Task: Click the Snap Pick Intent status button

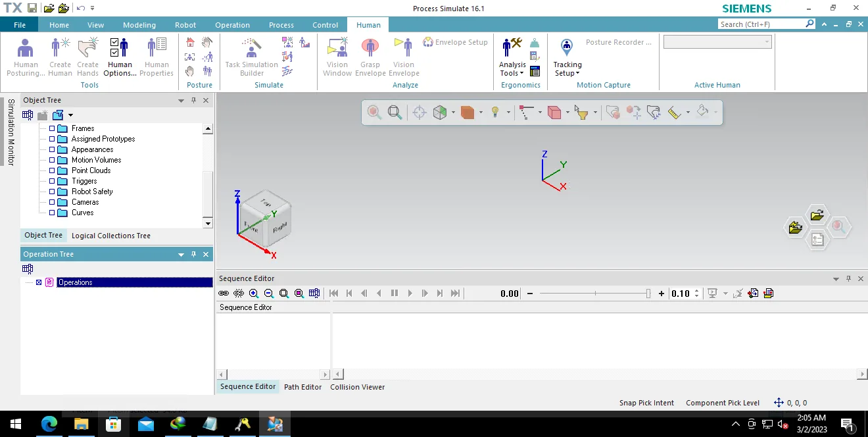Action: pos(646,403)
